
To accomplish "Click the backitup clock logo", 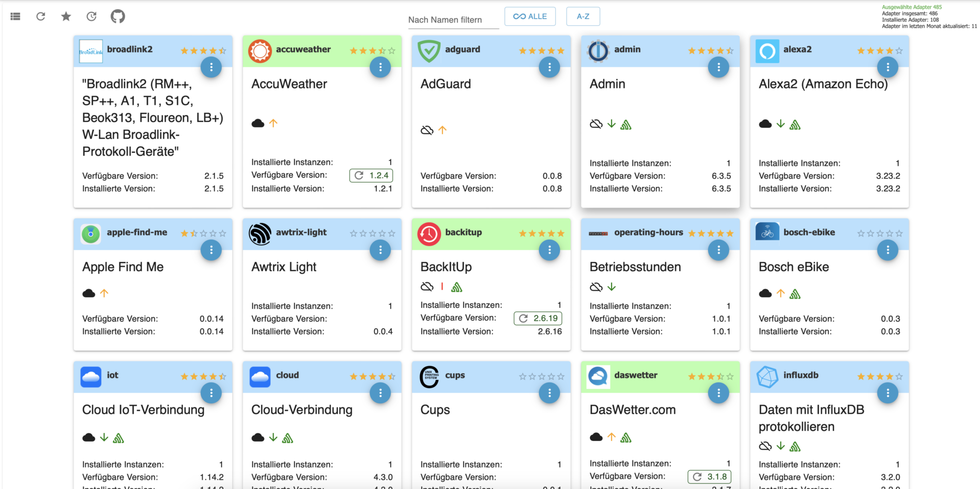I will 429,234.
